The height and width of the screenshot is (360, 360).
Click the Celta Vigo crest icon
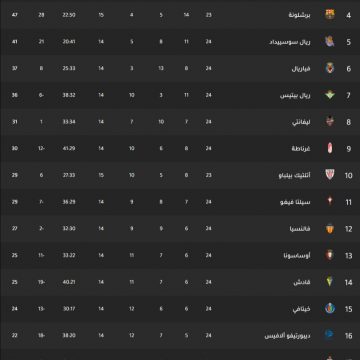(x=330, y=202)
